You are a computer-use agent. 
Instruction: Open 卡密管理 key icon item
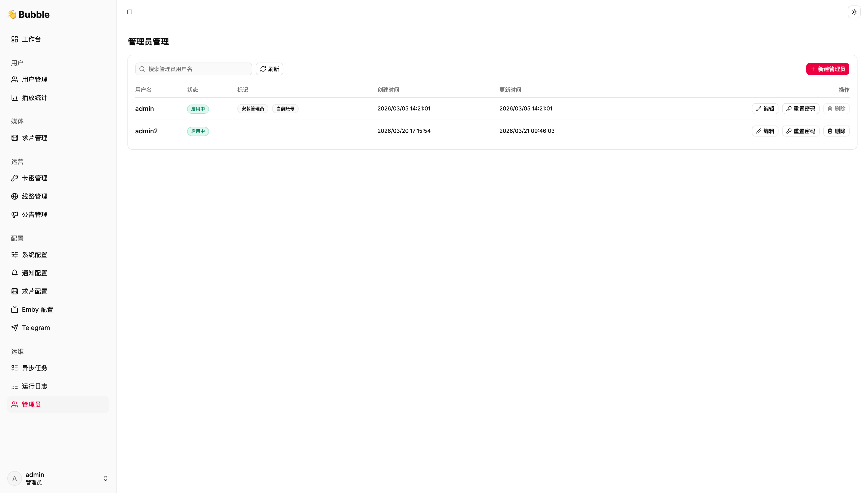pos(34,178)
